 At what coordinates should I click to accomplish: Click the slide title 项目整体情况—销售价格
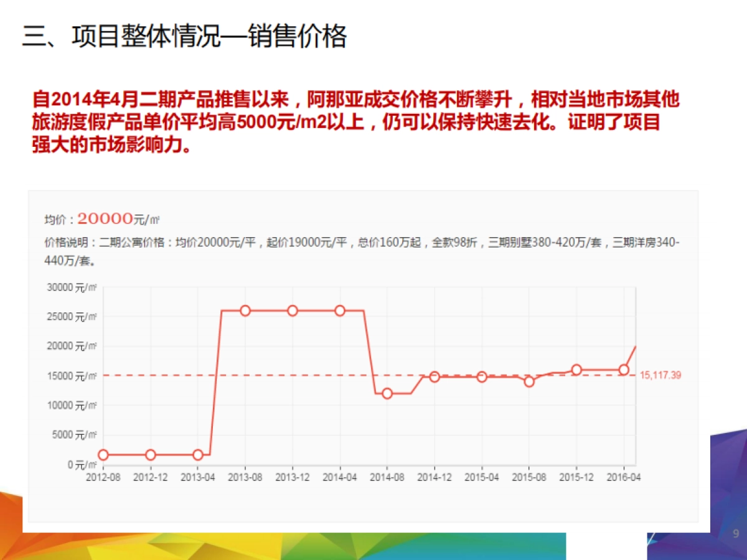[184, 36]
